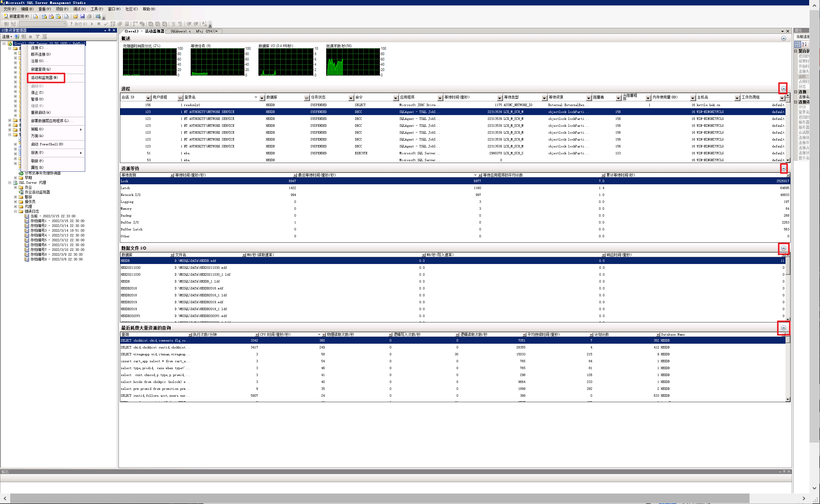Expand the 作业 tree node
Viewport: 820px width, 504px height.
[15, 188]
